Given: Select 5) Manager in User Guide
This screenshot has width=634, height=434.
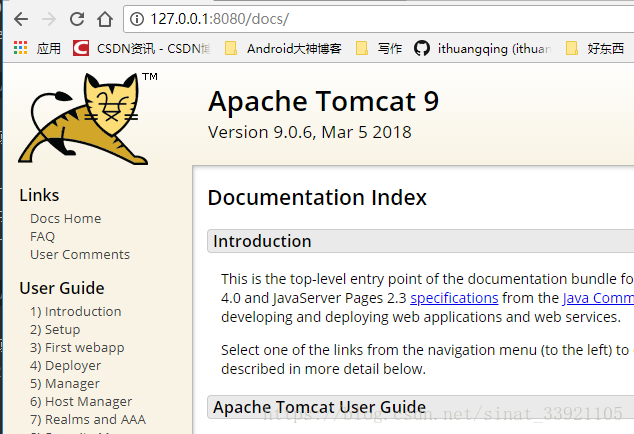Looking at the screenshot, I should 65,383.
